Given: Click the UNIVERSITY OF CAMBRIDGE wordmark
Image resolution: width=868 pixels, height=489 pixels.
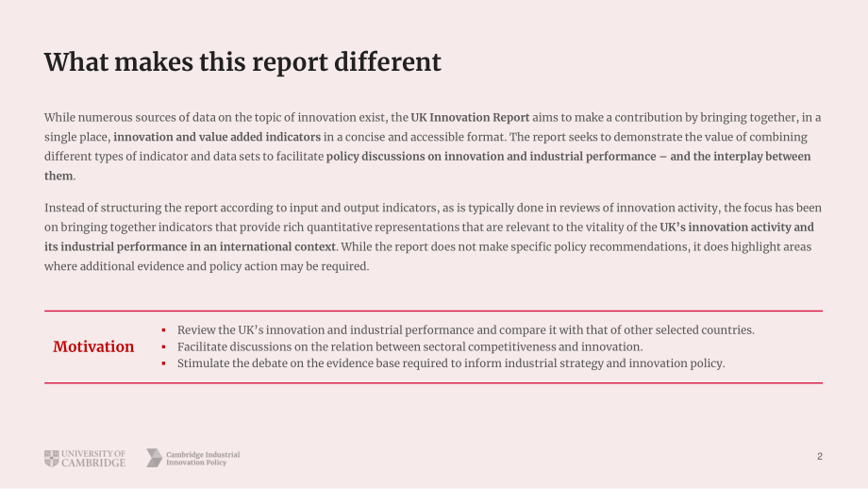Looking at the screenshot, I should [x=93, y=459].
